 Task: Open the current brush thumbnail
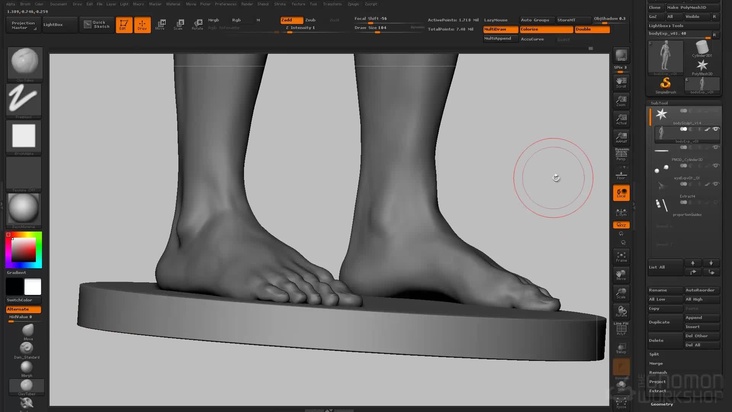pyautogui.click(x=24, y=63)
